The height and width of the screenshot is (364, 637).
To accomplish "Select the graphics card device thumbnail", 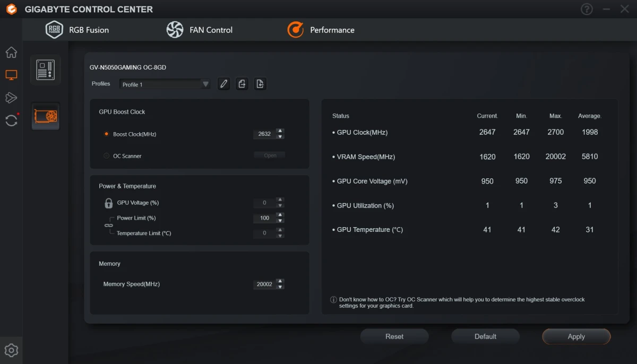I will [45, 116].
